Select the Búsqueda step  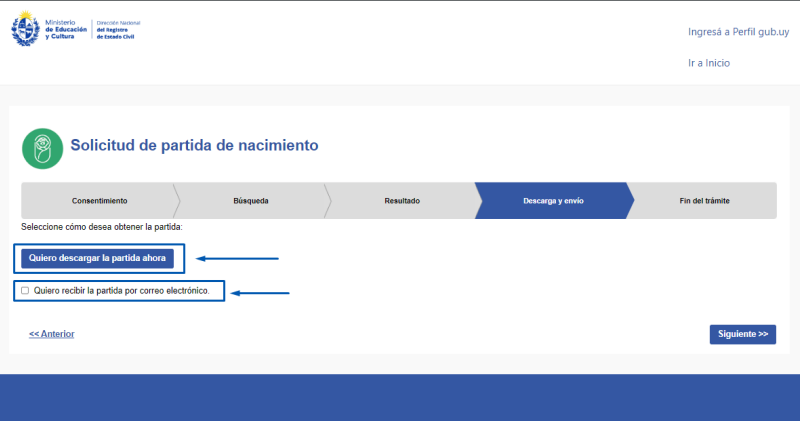coord(250,201)
